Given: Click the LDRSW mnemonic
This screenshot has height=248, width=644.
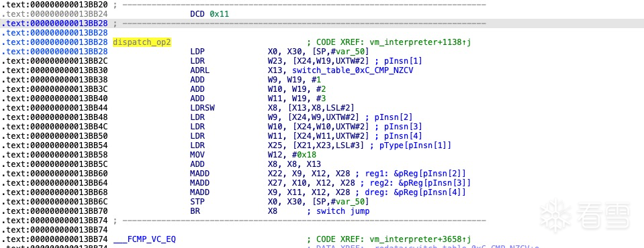Looking at the screenshot, I should pyautogui.click(x=203, y=108).
